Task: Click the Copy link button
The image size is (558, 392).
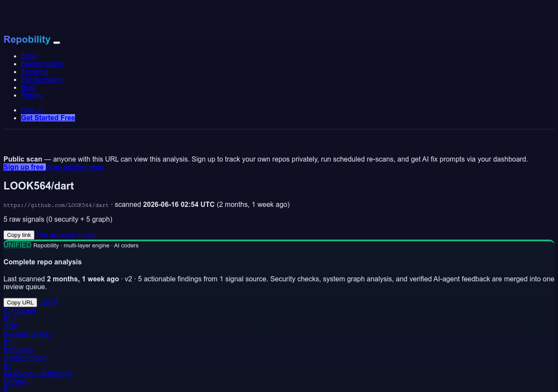Action: pyautogui.click(x=19, y=235)
